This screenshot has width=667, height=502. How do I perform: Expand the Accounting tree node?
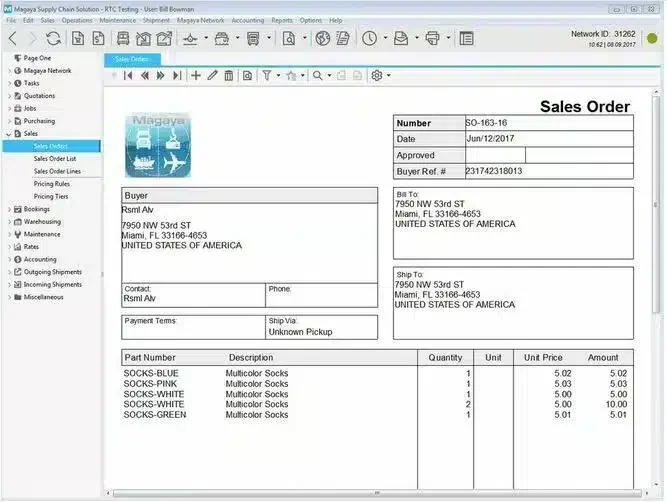(x=9, y=260)
